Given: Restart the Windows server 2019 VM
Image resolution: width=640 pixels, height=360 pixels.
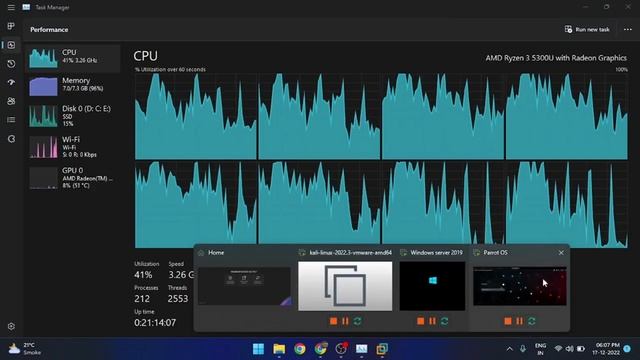Looking at the screenshot, I should pos(445,321).
